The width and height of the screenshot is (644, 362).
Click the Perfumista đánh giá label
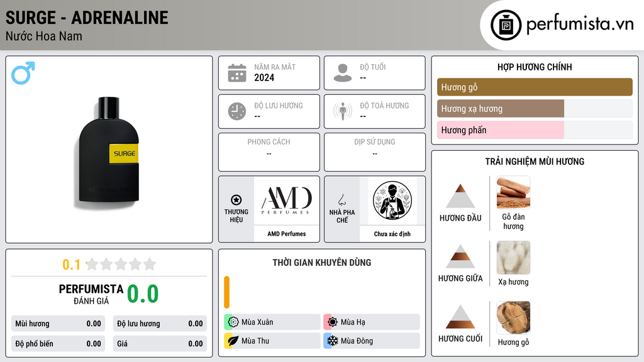coord(91,294)
